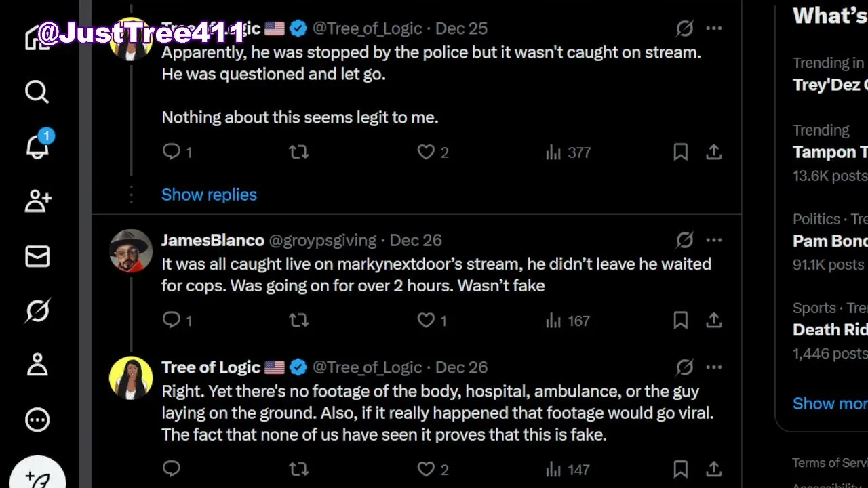The image size is (868, 488).
Task: Share the Dec 25 post
Action: point(713,152)
